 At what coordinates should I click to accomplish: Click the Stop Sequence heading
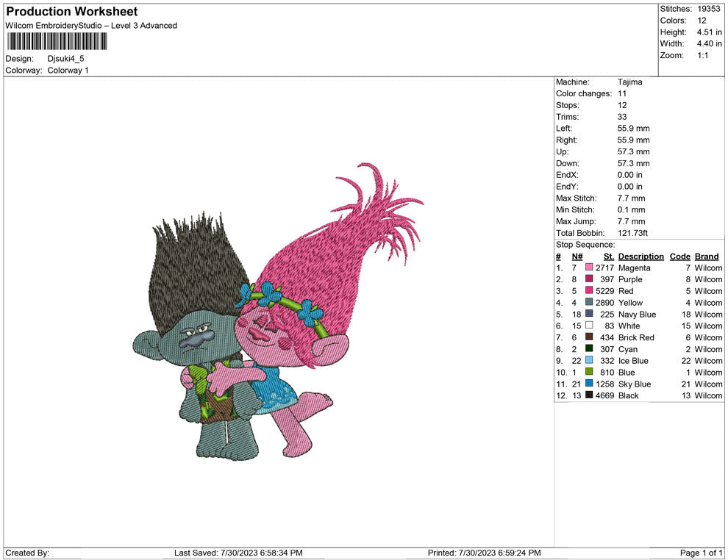coord(585,245)
